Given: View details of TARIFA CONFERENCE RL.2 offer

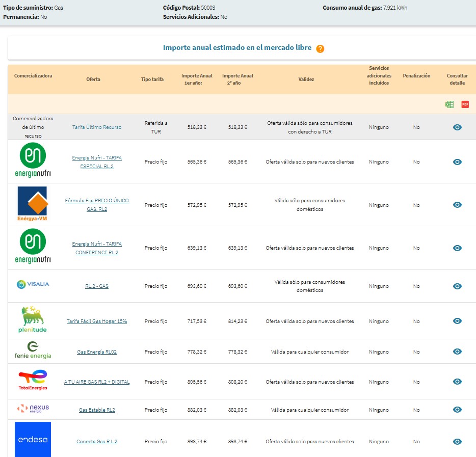Looking at the screenshot, I should point(457,248).
